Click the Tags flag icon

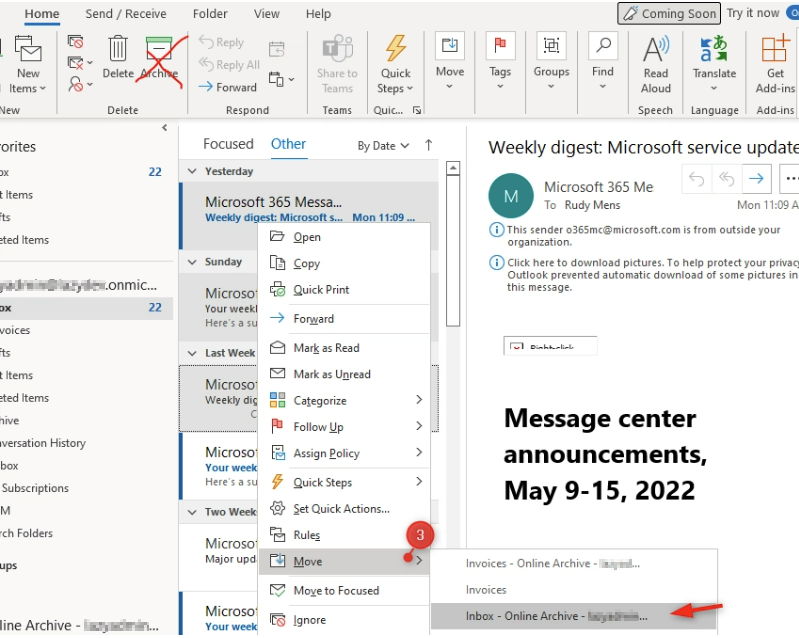point(500,46)
